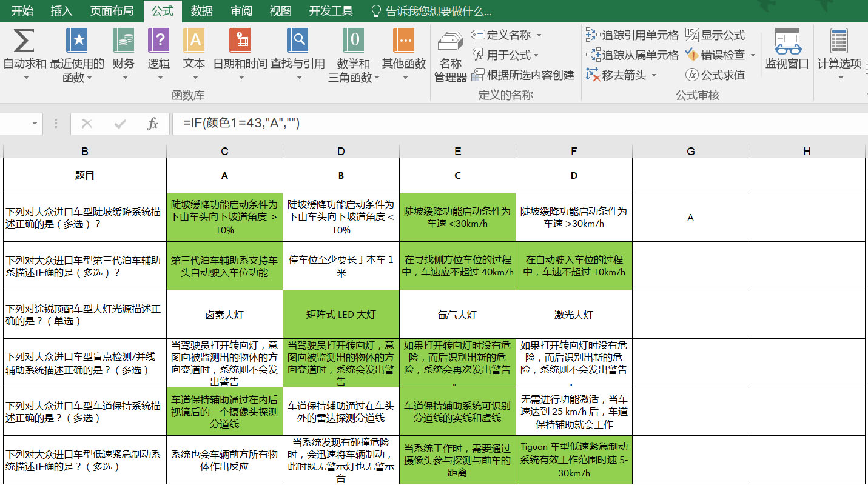Expand the Use in Formula dropdown arrow
868x488 pixels.
(536, 55)
